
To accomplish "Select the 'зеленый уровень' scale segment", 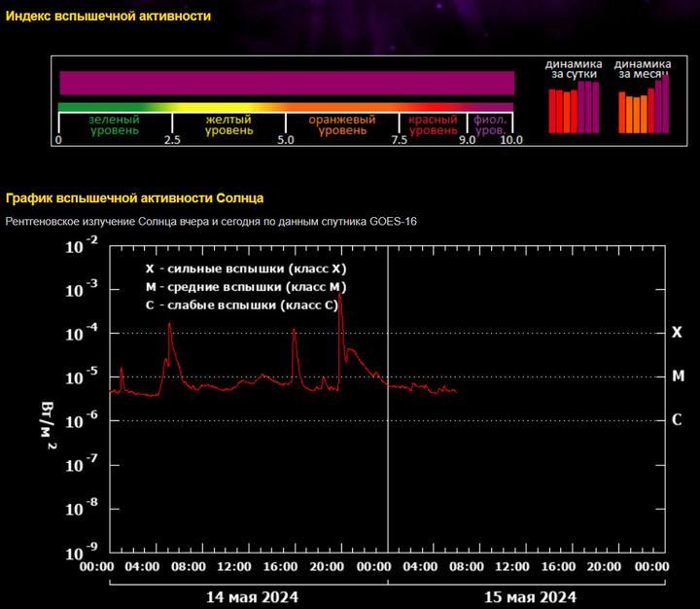I will point(114,125).
